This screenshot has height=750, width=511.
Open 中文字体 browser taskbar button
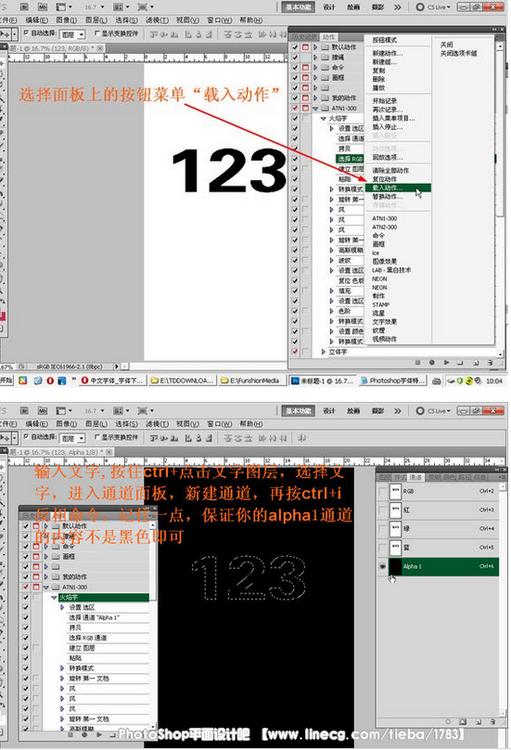(x=112, y=381)
